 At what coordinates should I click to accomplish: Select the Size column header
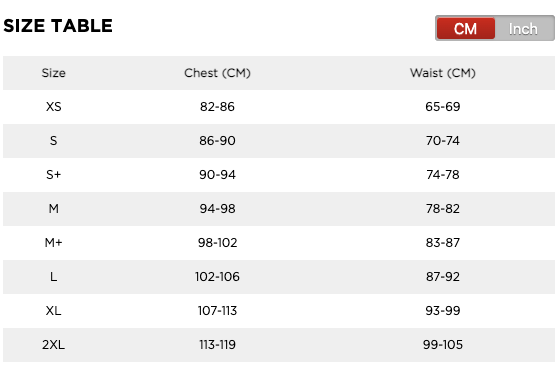pos(54,73)
